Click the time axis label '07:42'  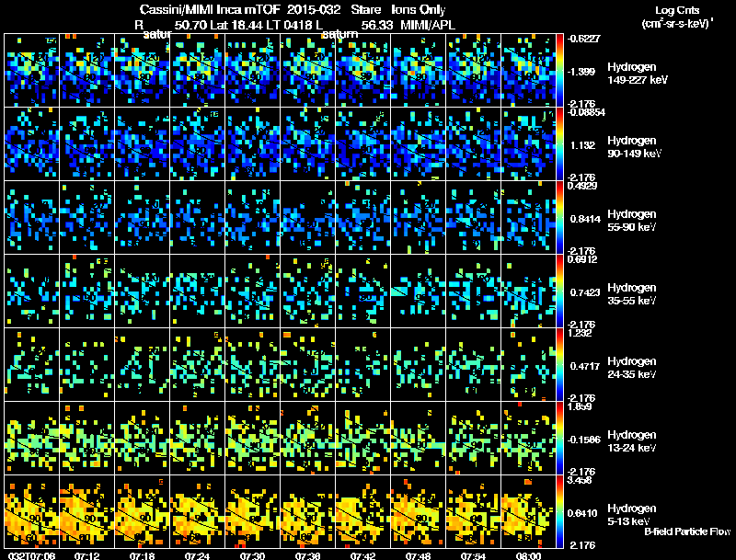[x=362, y=555]
